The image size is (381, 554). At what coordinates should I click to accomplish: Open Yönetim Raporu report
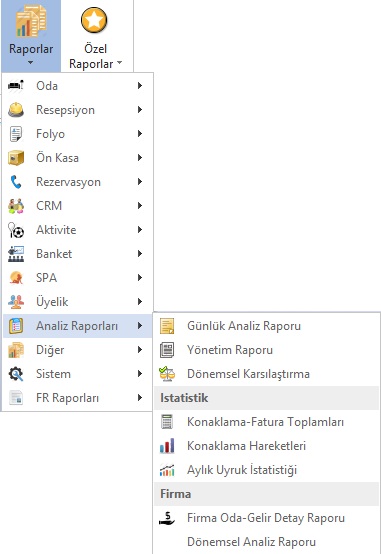(x=266, y=350)
